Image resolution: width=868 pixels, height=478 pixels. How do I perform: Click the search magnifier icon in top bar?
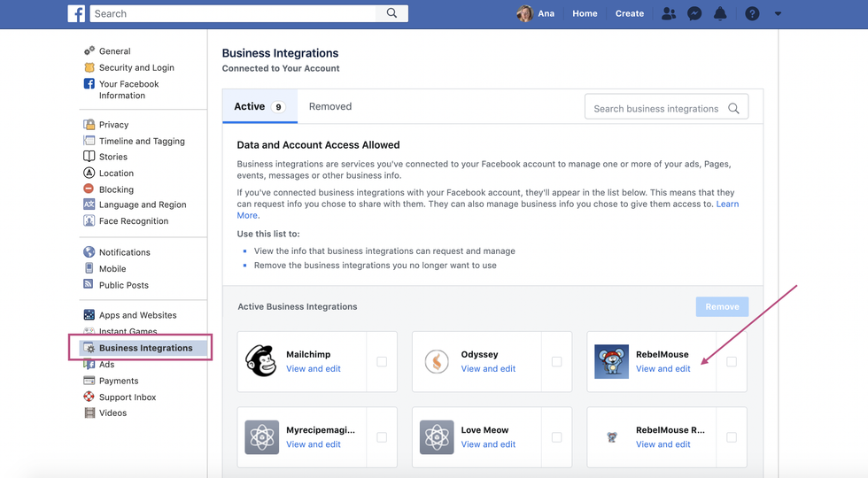[x=391, y=13]
